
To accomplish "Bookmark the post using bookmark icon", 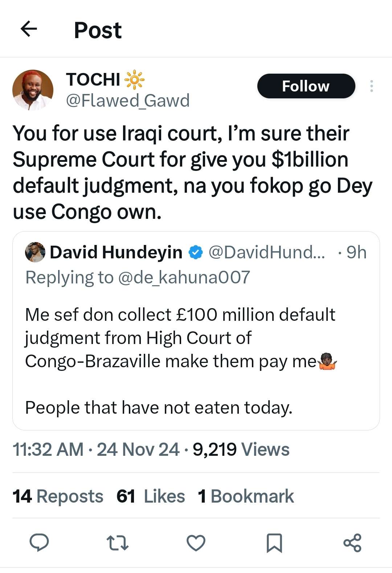I will point(274,543).
